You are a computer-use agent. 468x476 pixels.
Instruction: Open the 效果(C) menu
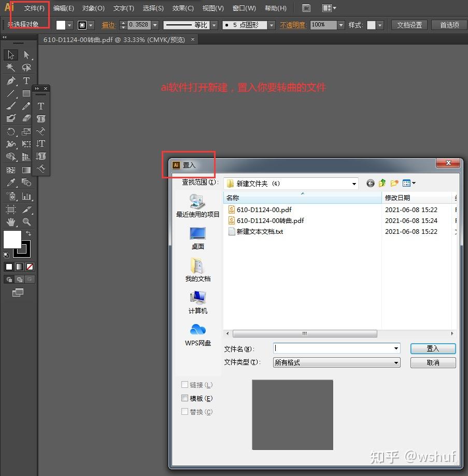[182, 8]
